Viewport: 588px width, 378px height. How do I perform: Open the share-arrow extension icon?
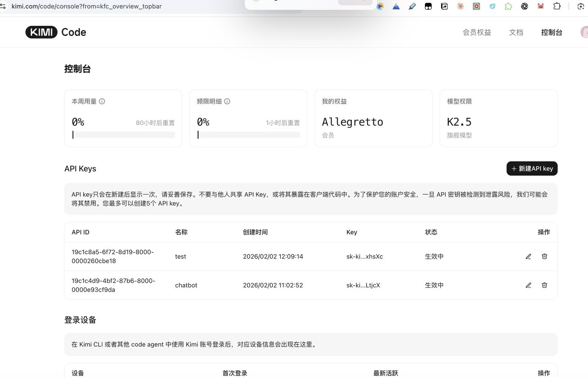444,6
